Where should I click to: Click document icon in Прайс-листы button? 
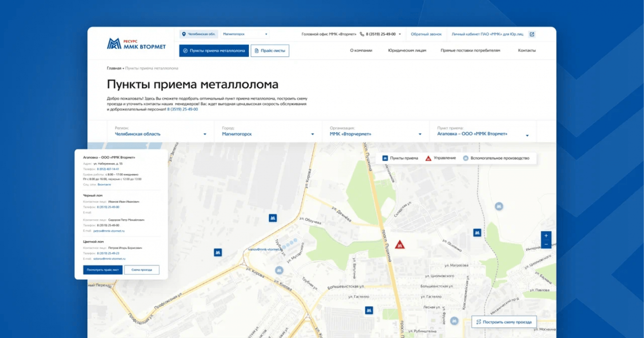click(x=257, y=50)
